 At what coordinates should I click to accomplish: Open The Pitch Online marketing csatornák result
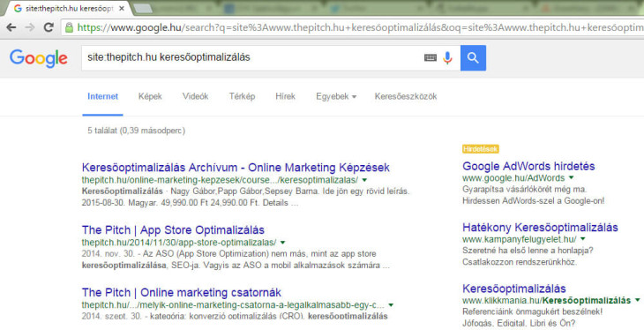181,293
